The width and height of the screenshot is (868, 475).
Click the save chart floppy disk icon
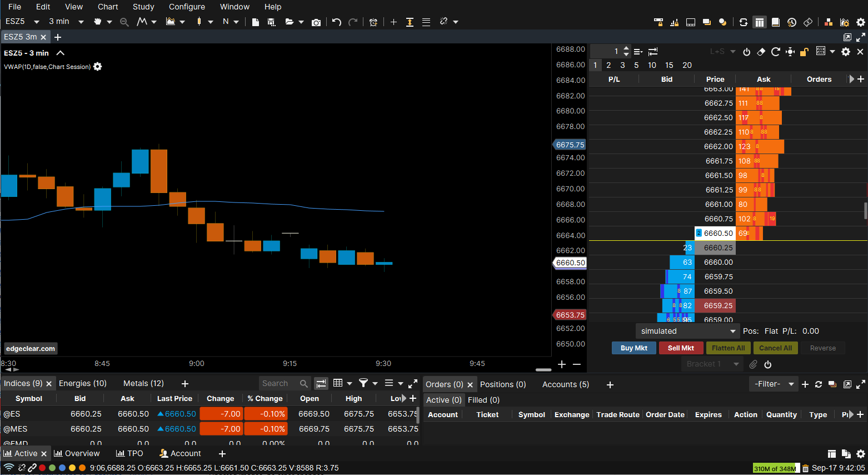(271, 22)
